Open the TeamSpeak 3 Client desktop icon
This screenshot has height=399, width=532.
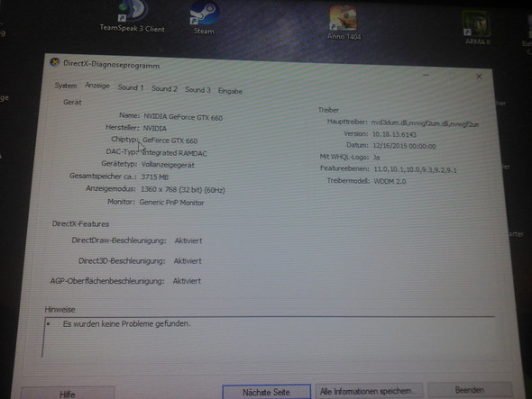[133, 16]
